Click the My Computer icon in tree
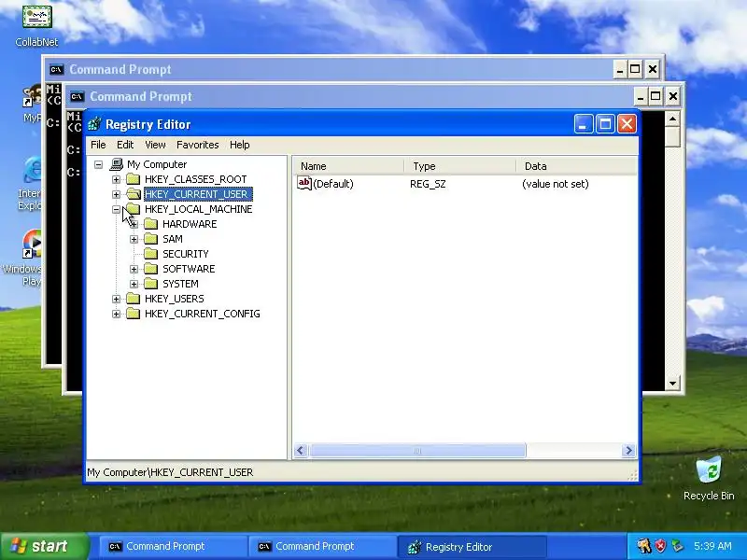The width and height of the screenshot is (747, 560). (116, 164)
